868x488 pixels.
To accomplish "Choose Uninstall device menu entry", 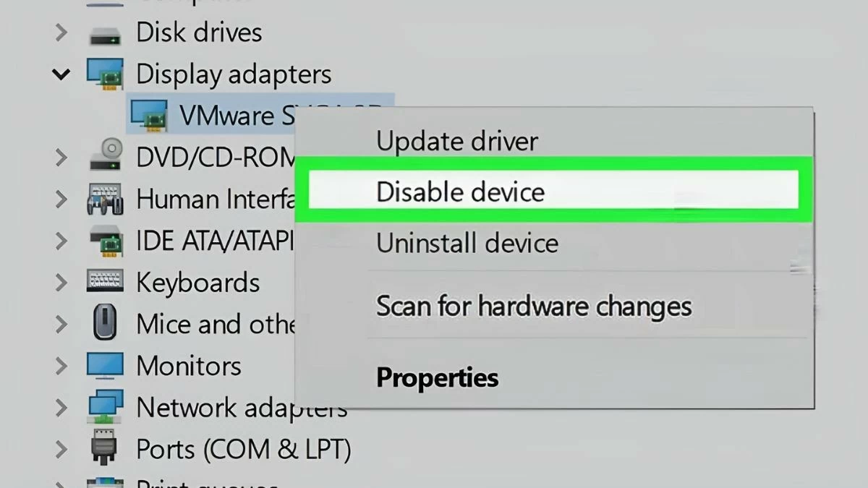I will coord(467,242).
